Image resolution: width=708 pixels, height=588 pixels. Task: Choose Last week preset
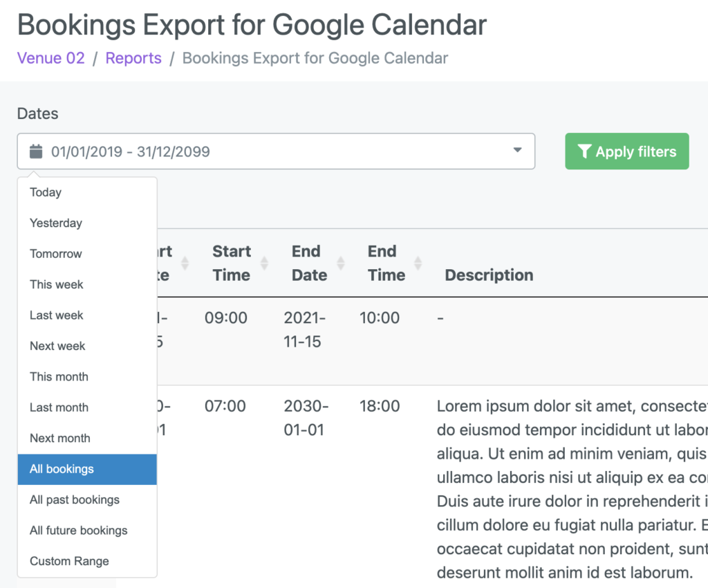87,315
